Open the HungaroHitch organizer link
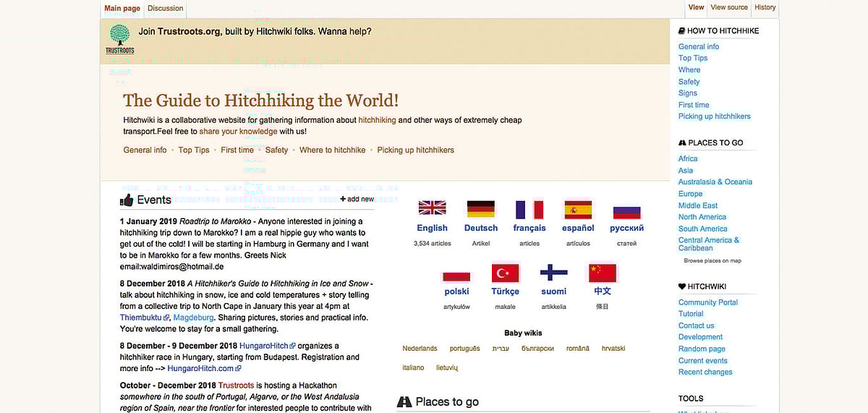The height and width of the screenshot is (413, 868). (264, 346)
